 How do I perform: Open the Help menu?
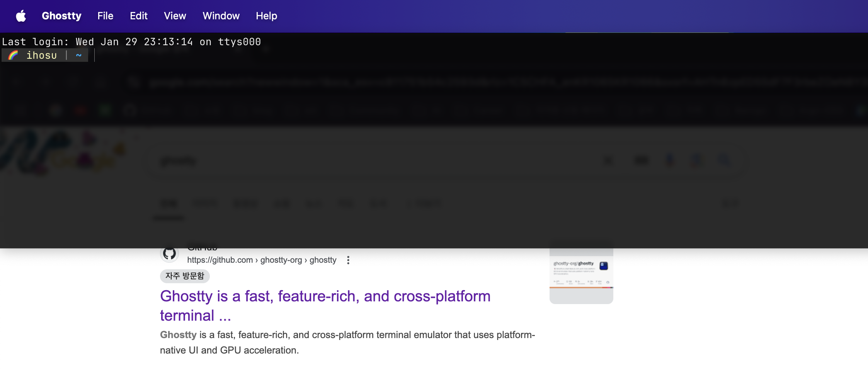[266, 16]
